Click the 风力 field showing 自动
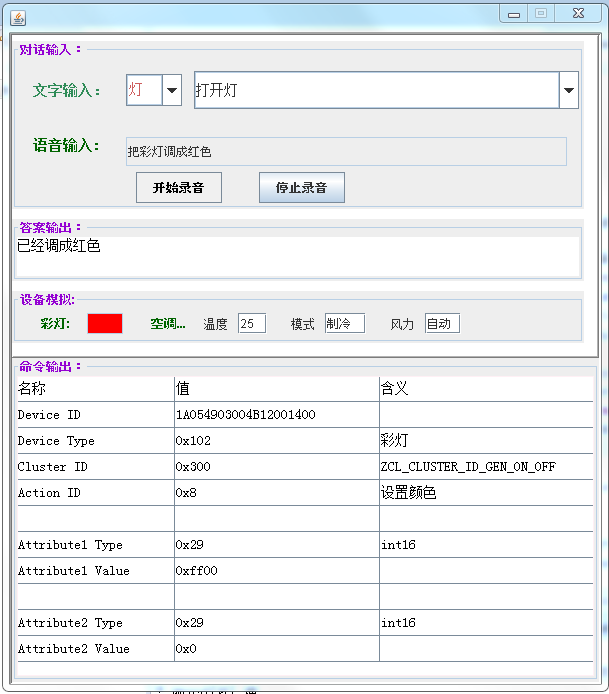The image size is (609, 694). [442, 324]
